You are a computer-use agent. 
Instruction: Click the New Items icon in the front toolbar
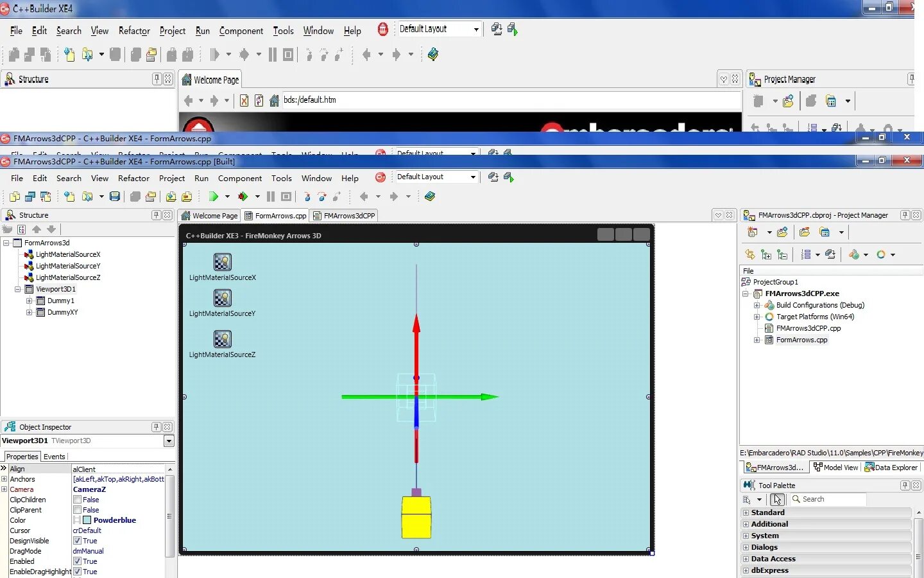69,197
